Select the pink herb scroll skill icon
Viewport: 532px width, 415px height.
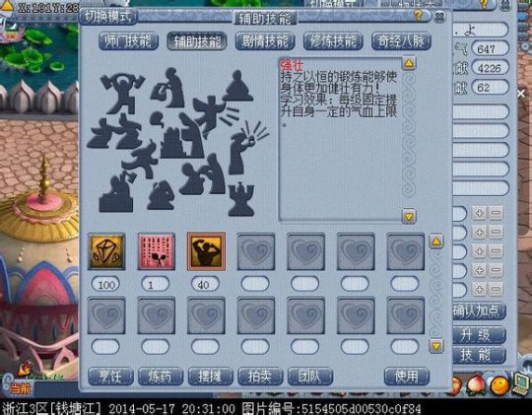click(x=157, y=251)
